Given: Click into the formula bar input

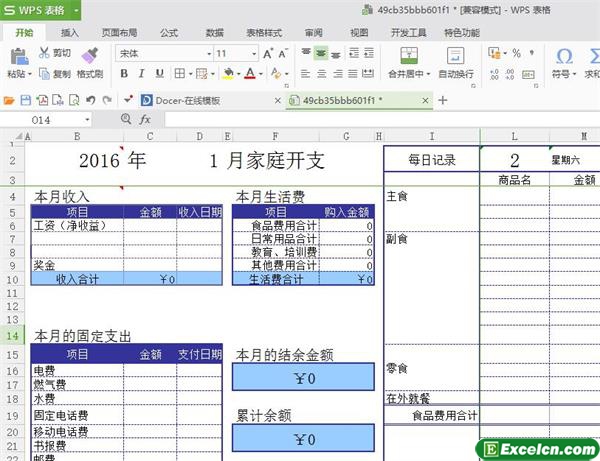Looking at the screenshot, I should point(382,120).
